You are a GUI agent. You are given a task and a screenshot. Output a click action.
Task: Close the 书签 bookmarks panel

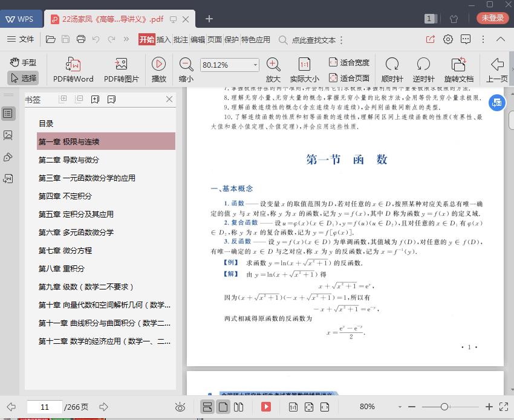tap(169, 99)
